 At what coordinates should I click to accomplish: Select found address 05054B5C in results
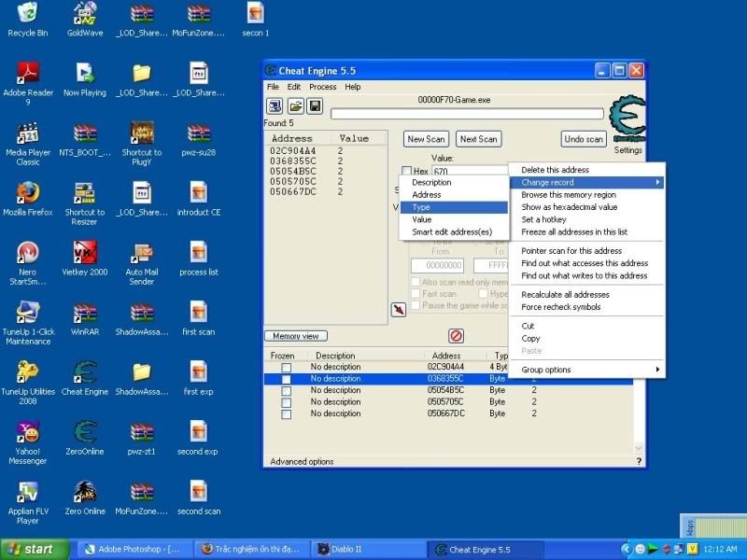(326, 172)
